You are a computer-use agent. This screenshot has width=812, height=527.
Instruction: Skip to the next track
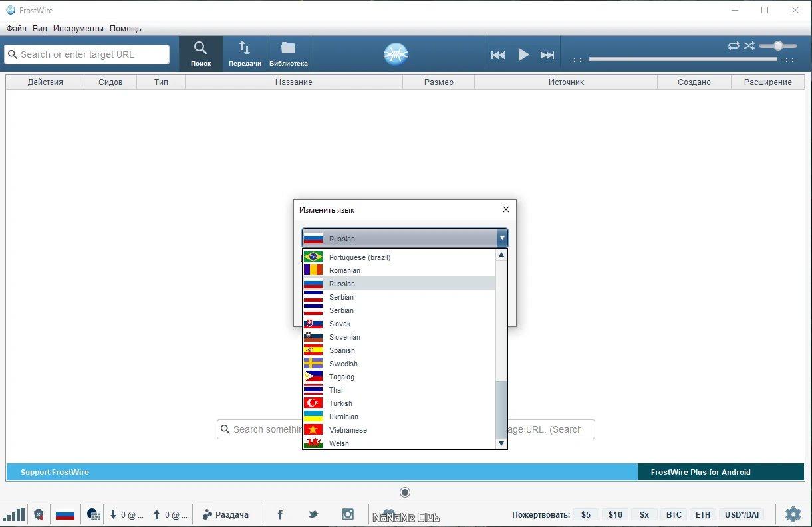click(547, 55)
